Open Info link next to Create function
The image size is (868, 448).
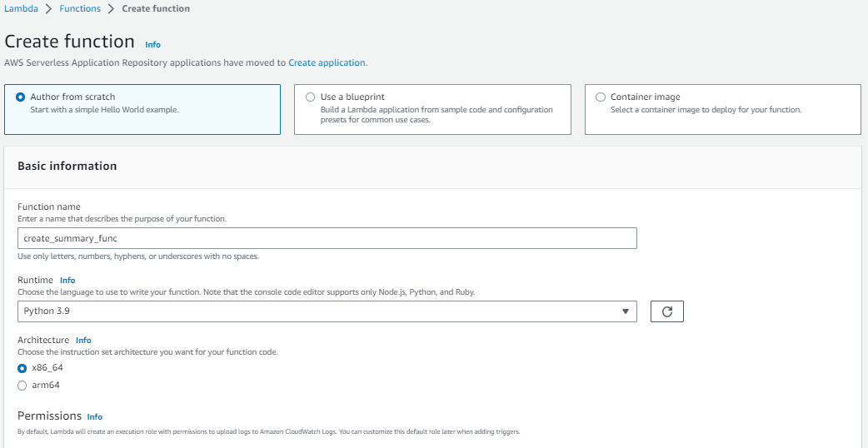point(152,44)
